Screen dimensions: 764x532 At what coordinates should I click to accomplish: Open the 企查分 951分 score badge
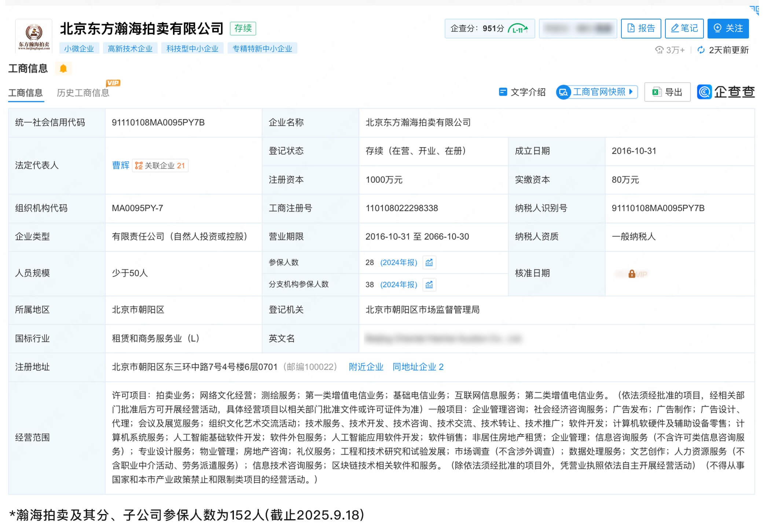coord(489,29)
